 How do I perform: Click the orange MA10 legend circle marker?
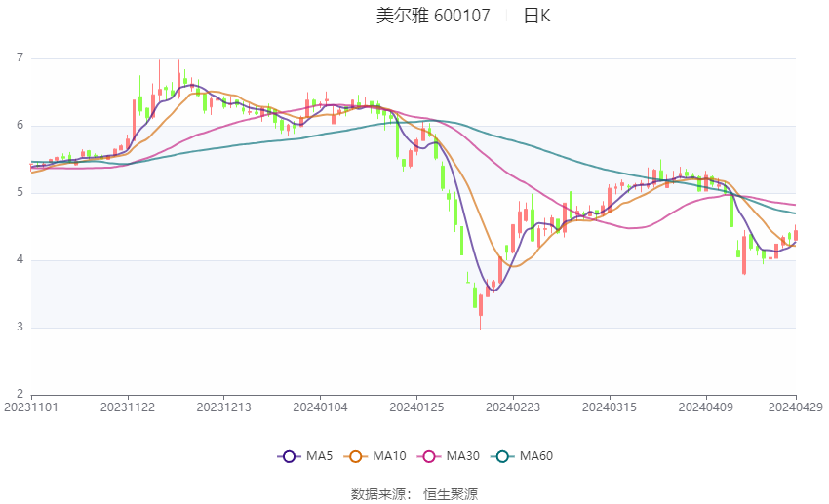356,456
